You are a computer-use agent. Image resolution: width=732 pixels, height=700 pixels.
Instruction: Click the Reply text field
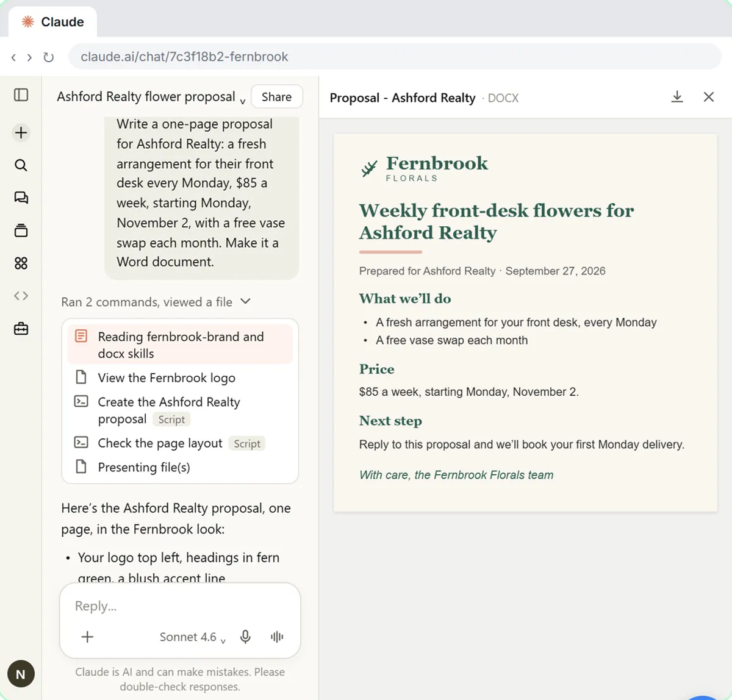pos(180,606)
